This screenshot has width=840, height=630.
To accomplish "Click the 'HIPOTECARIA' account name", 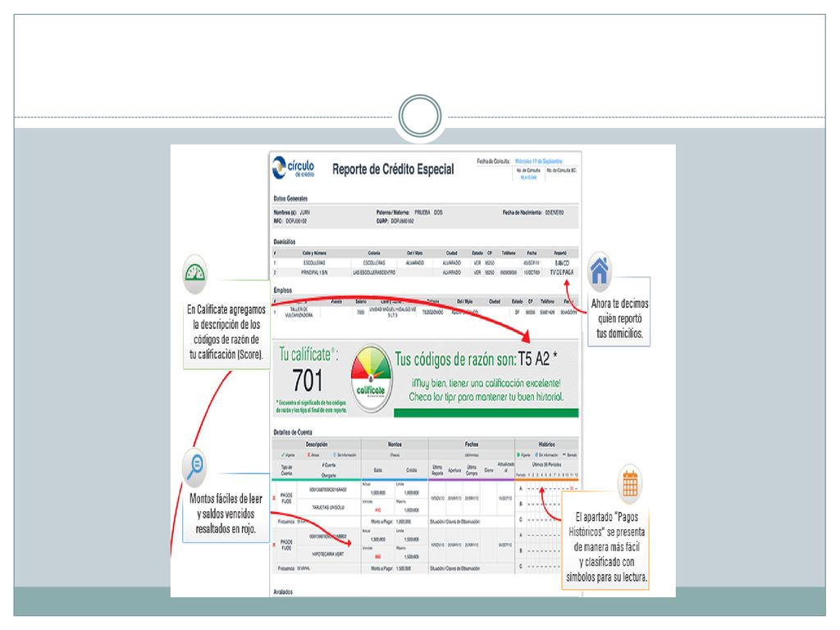I will point(328,554).
